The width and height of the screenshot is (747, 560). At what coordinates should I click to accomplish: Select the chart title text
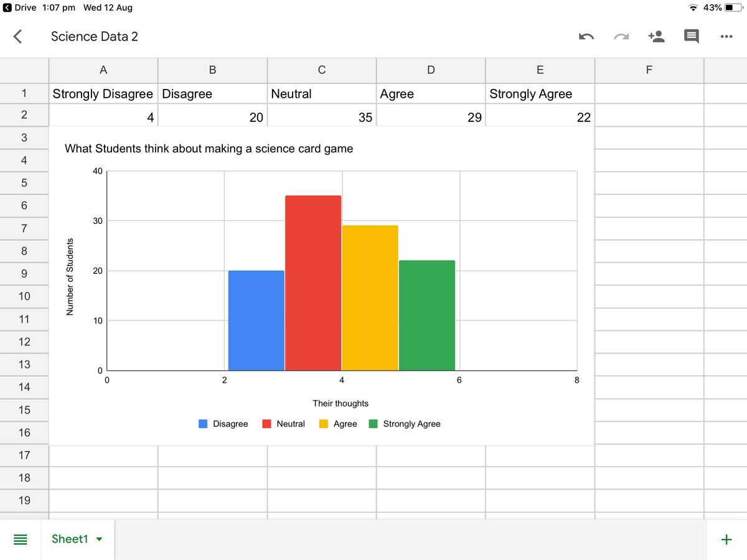tap(209, 149)
